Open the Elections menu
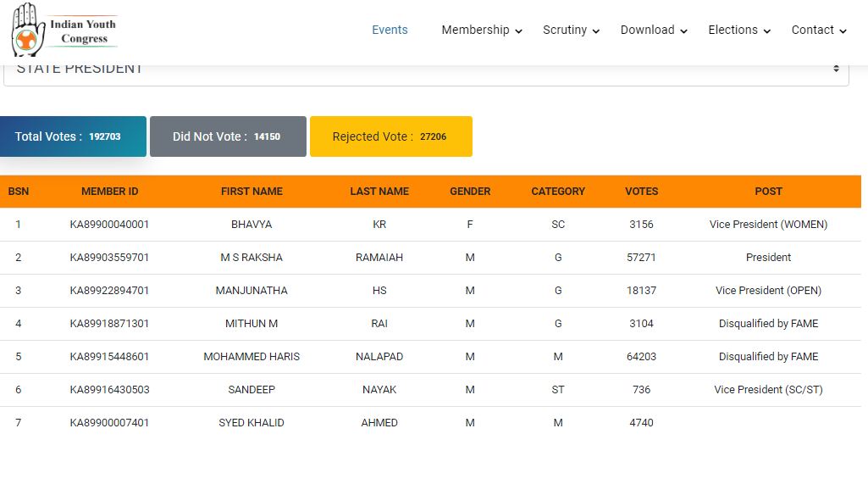 (x=739, y=30)
